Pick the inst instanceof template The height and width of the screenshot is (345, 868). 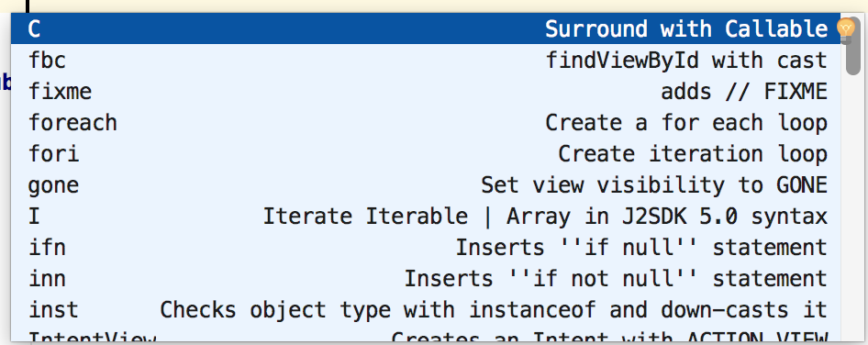427,309
